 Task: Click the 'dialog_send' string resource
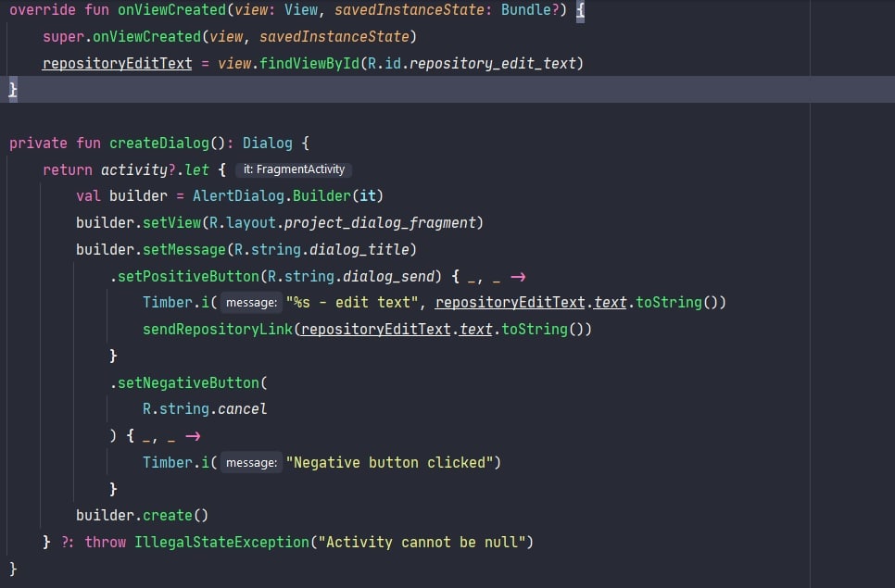388,277
